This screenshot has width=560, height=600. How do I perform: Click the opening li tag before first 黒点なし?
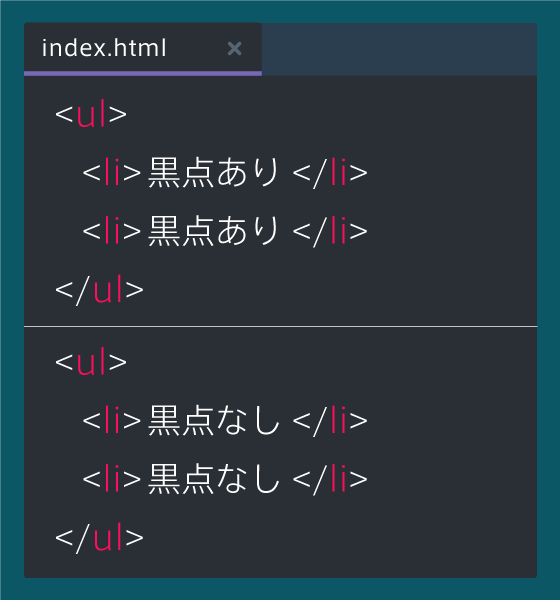[x=112, y=420]
